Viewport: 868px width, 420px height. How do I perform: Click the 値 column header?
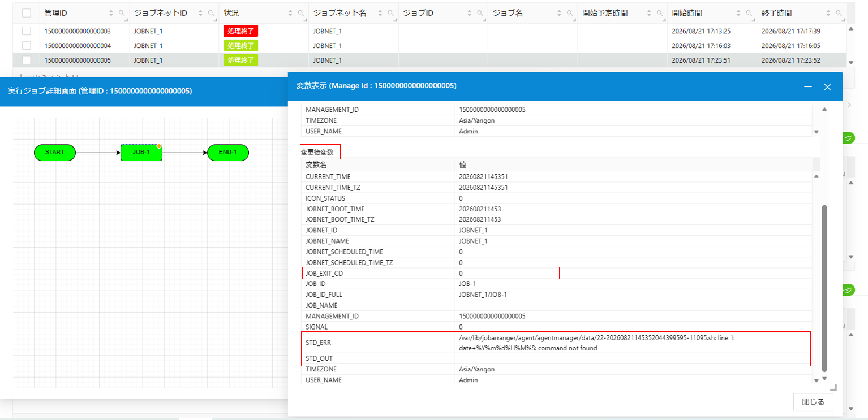[x=634, y=165]
